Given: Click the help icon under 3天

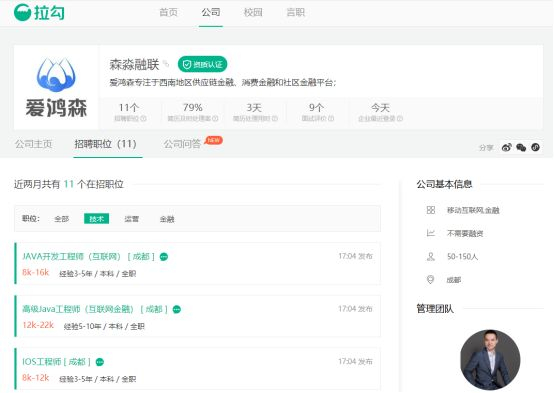Looking at the screenshot, I should 275,118.
